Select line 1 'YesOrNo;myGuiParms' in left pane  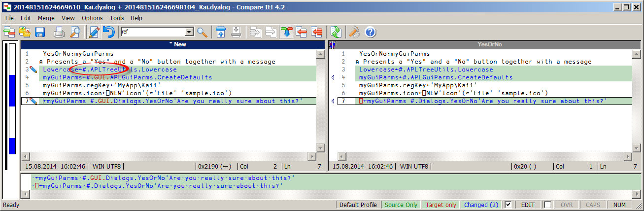click(78, 54)
